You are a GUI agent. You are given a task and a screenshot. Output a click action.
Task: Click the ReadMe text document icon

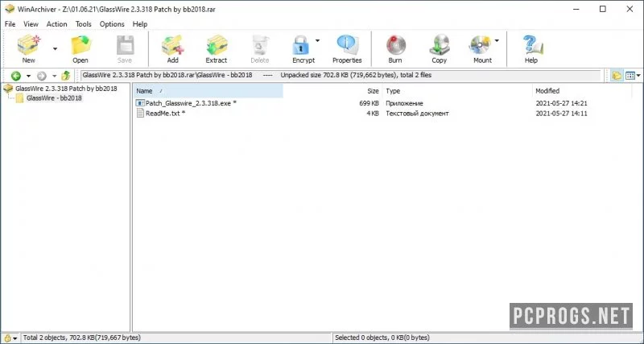(x=140, y=114)
